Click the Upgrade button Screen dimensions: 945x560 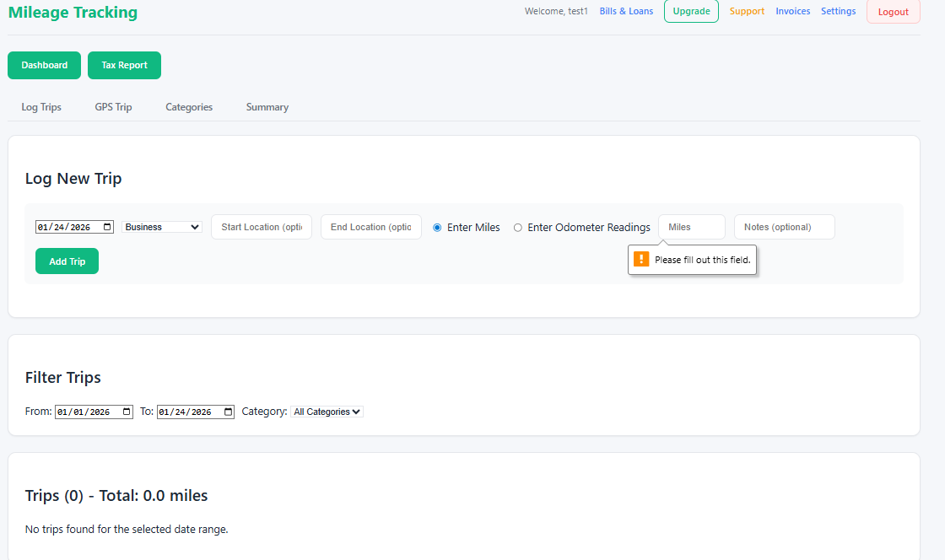[691, 11]
